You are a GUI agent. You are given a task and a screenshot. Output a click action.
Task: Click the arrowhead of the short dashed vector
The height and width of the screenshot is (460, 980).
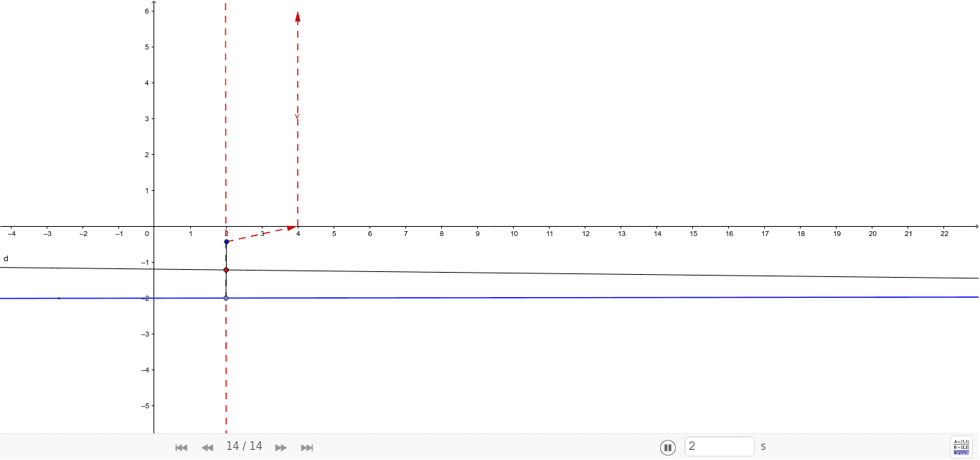(x=292, y=227)
